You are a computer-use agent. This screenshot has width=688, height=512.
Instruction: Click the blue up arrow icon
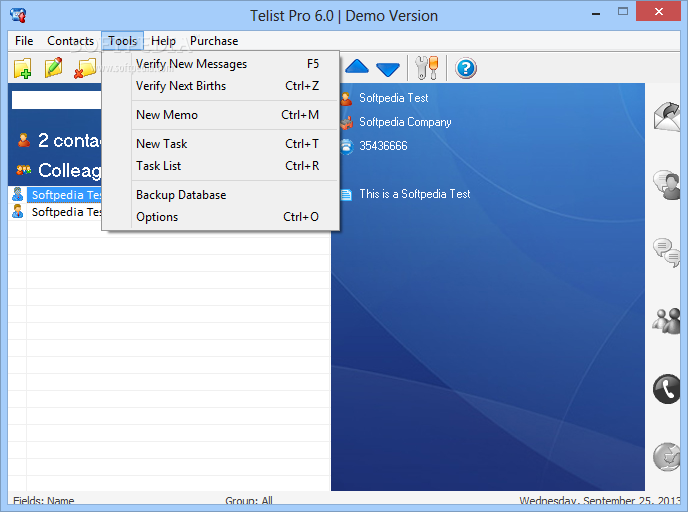[357, 67]
